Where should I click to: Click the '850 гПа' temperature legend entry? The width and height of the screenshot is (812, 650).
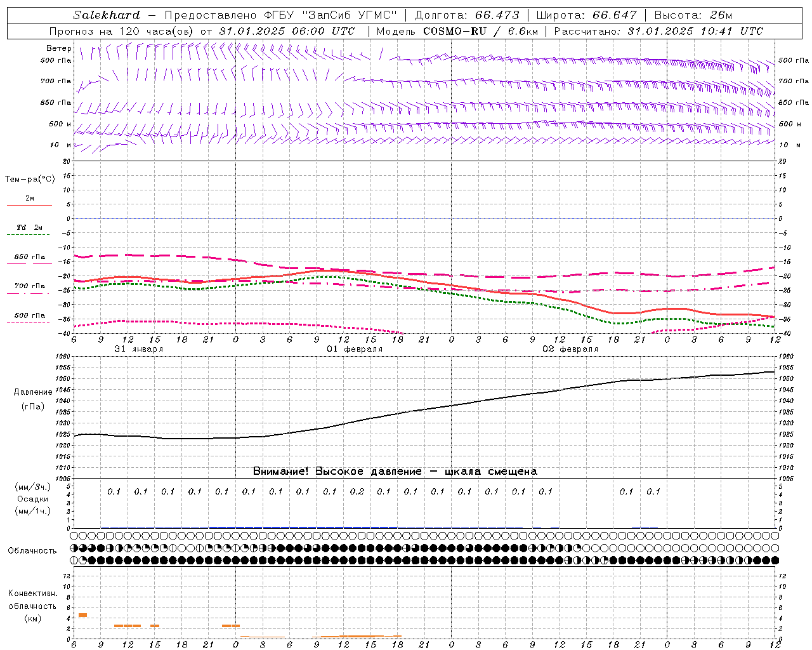point(30,257)
